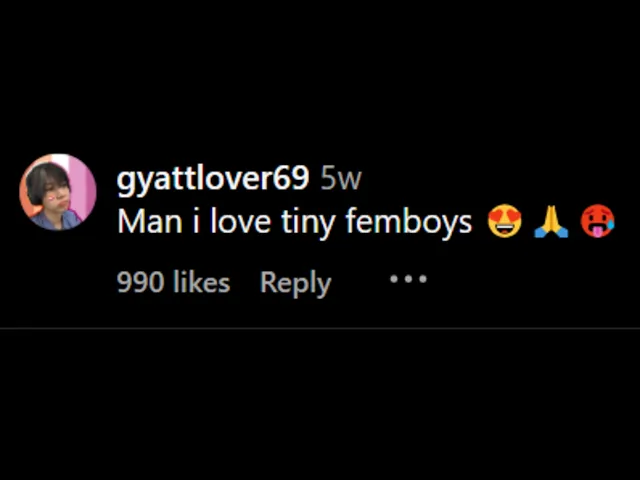Click the pink-bordered avatar image

click(58, 192)
